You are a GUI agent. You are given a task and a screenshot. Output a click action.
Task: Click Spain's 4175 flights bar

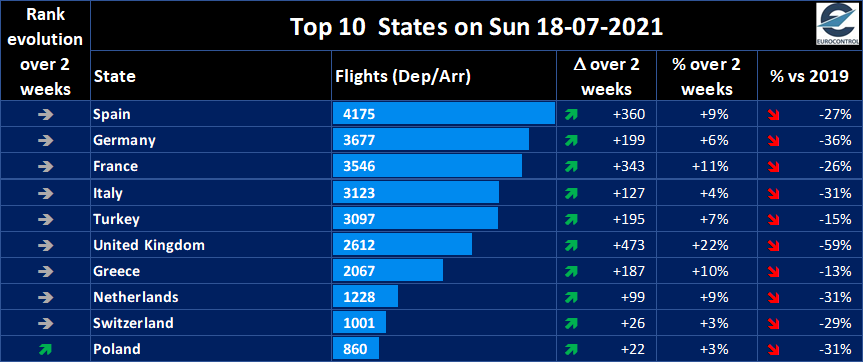click(444, 115)
